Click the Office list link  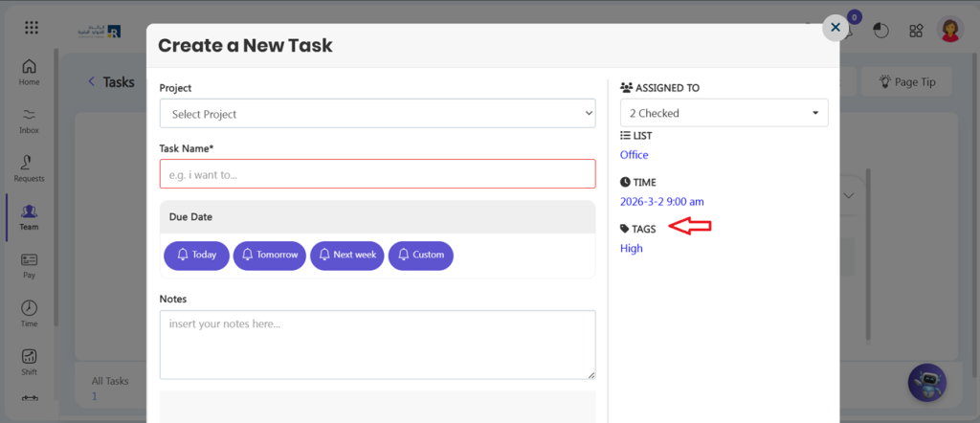634,155
